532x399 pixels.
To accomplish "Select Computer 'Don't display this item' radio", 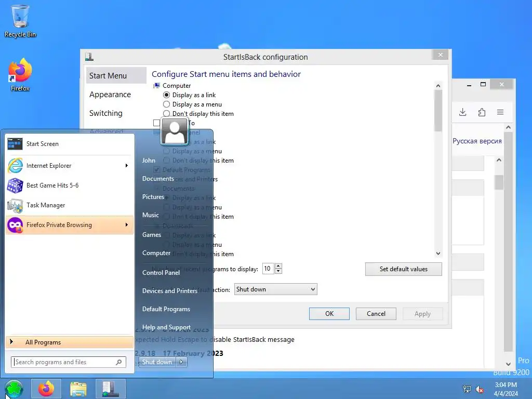I will pos(166,114).
